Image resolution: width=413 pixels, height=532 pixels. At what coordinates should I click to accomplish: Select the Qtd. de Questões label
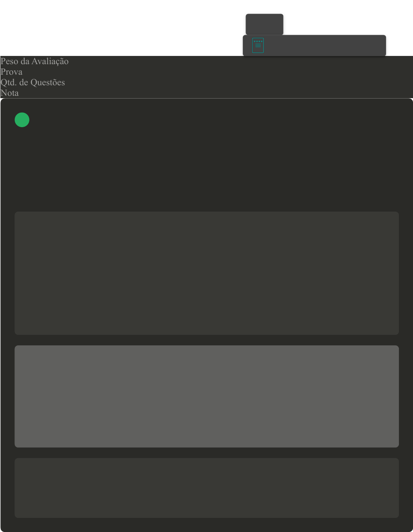coord(32,83)
